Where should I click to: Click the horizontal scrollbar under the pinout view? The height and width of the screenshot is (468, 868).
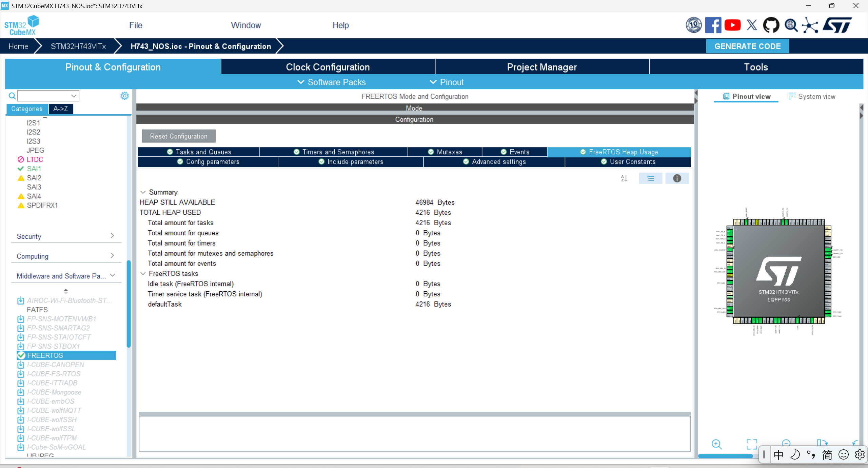point(725,456)
